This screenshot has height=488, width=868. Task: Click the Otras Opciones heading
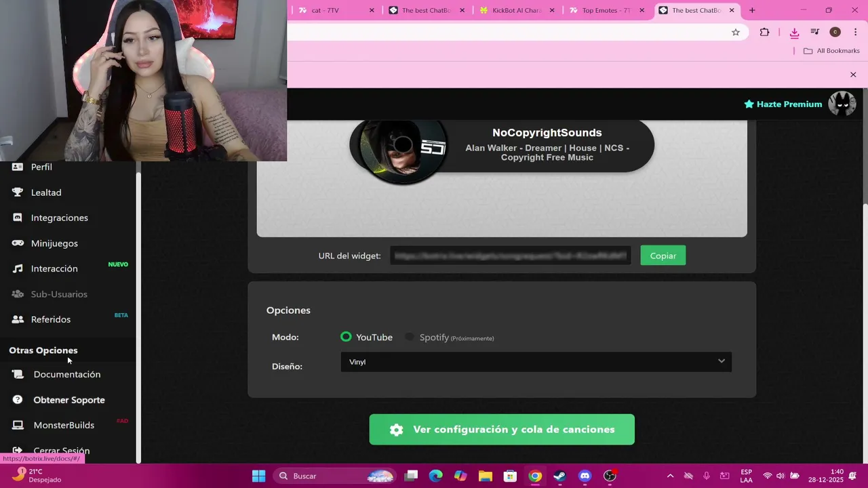(43, 350)
